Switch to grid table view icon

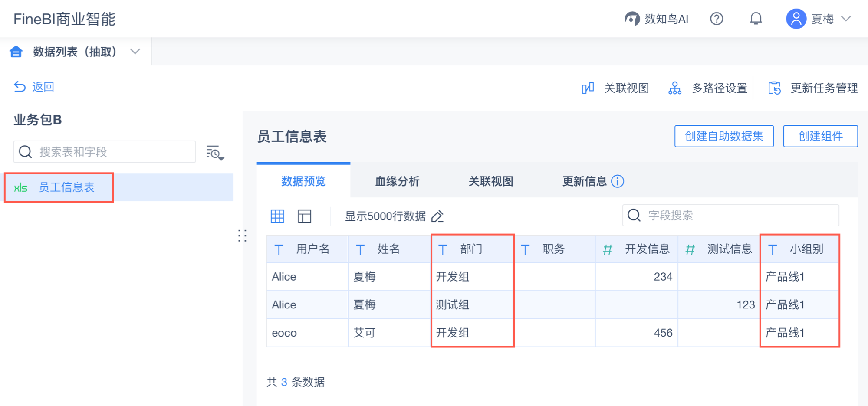pyautogui.click(x=277, y=216)
